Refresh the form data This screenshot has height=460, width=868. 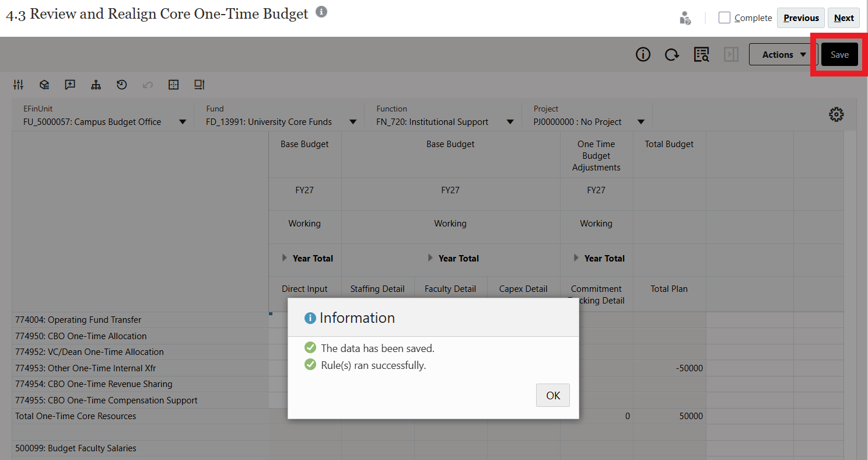tap(672, 54)
